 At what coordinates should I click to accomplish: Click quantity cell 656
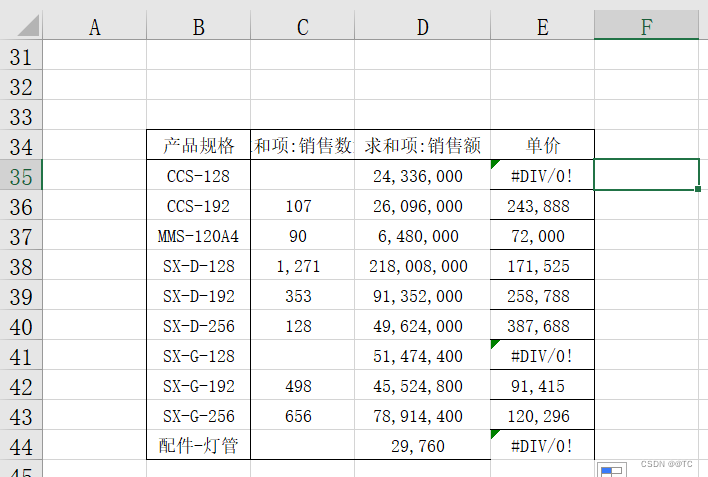coord(303,416)
